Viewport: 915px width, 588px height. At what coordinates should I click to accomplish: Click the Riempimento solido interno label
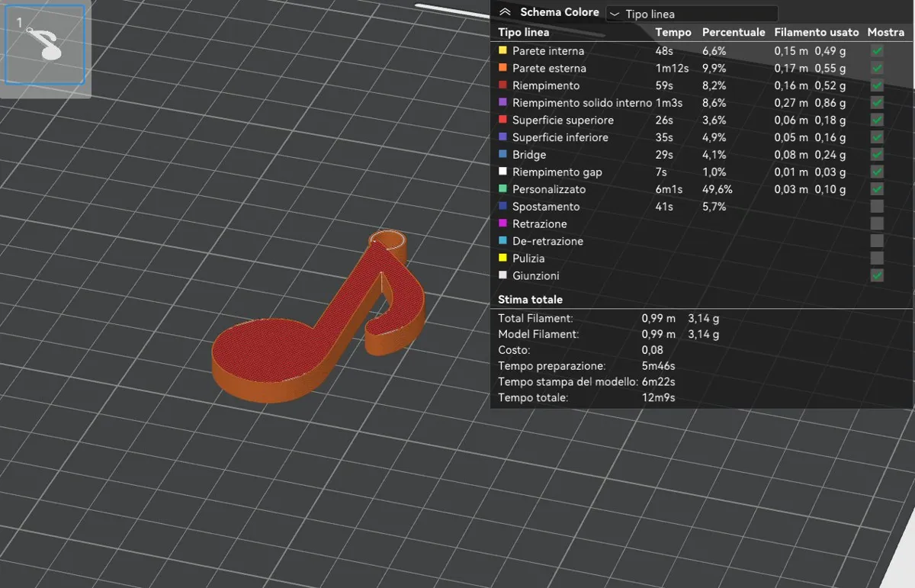[582, 103]
